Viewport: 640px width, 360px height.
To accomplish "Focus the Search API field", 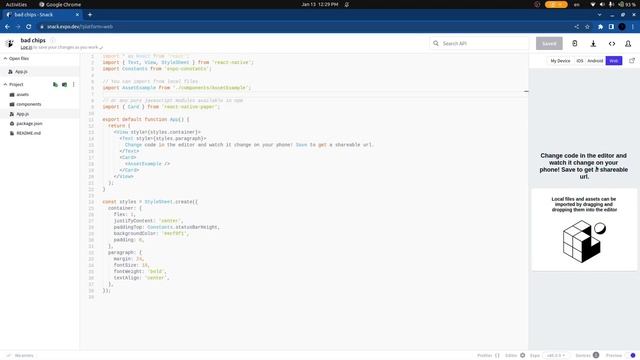I will (x=479, y=43).
